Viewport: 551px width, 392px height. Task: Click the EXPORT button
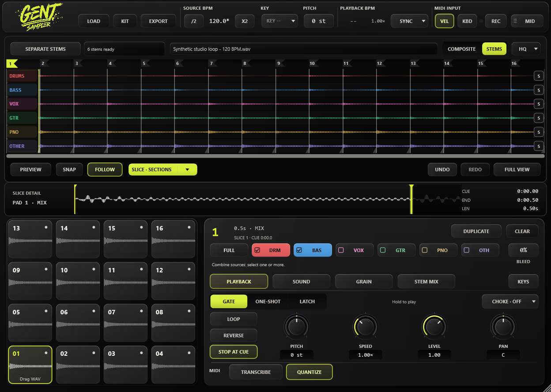point(159,21)
